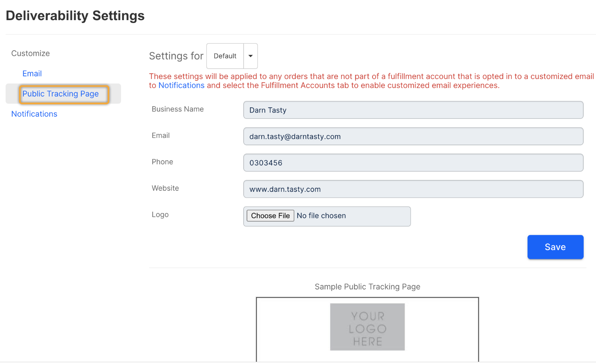Click the Sample Public Tracking Page heading
This screenshot has width=596, height=364.
pyautogui.click(x=367, y=287)
